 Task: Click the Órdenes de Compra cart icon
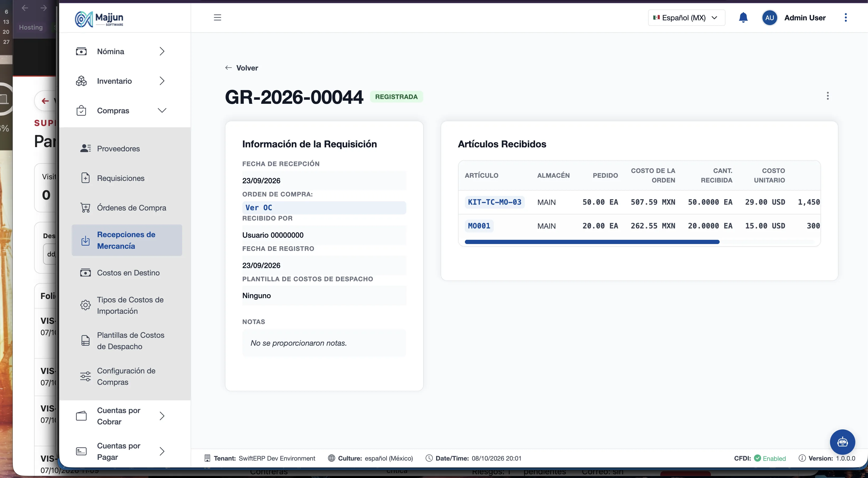click(x=85, y=208)
